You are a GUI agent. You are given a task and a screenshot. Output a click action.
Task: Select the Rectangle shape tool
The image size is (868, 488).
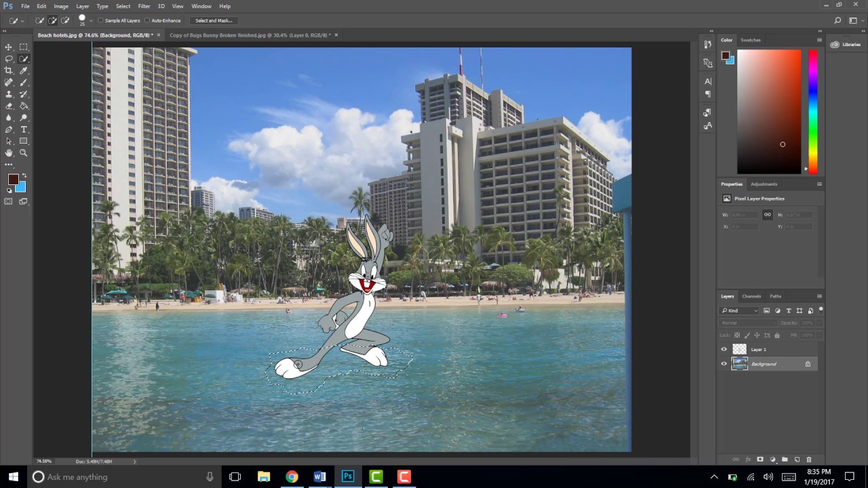(24, 141)
